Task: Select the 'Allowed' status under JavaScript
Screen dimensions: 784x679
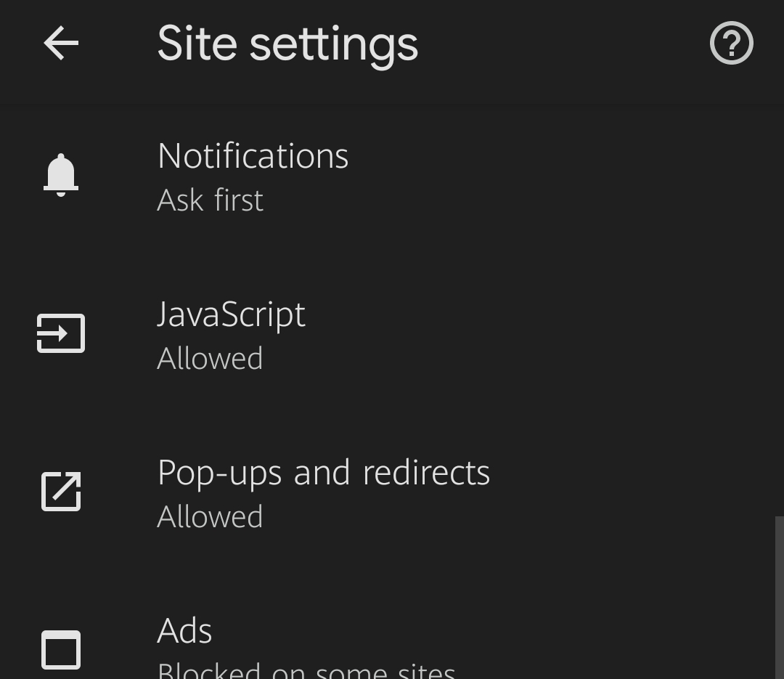Action: click(210, 358)
